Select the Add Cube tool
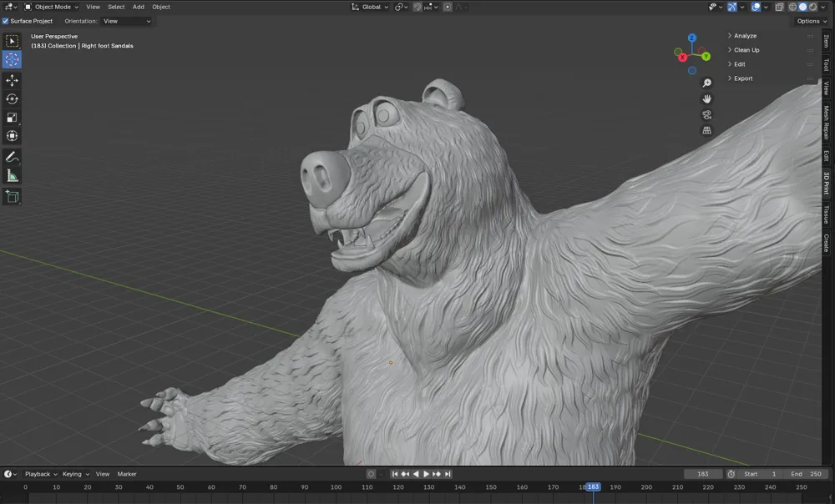Viewport: 835px width, 504px height. [x=12, y=196]
